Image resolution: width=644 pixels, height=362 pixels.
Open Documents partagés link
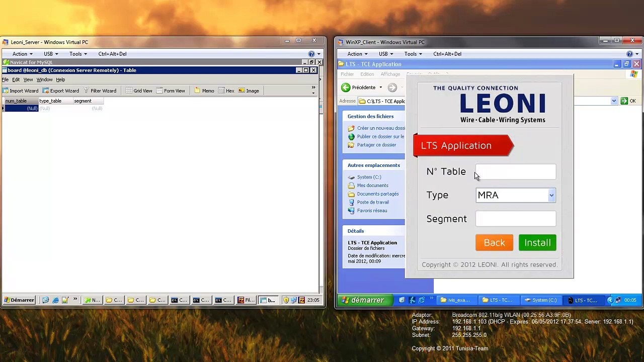coord(373,194)
